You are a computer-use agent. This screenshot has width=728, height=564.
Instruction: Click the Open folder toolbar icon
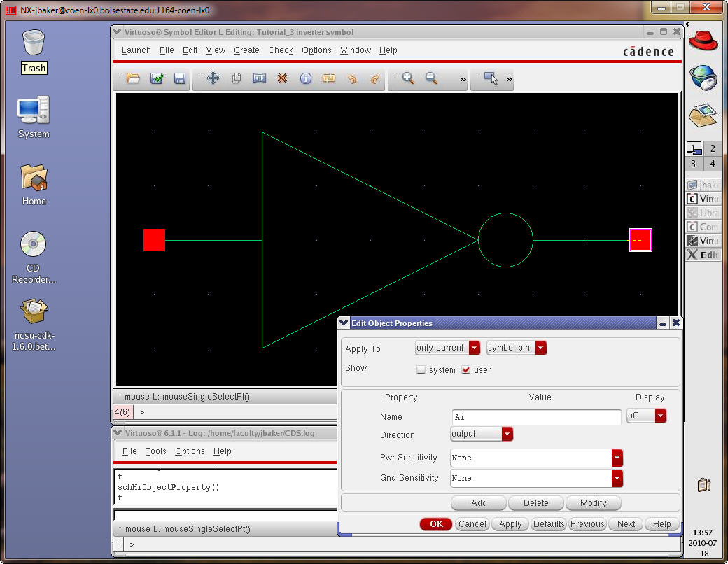pyautogui.click(x=133, y=79)
